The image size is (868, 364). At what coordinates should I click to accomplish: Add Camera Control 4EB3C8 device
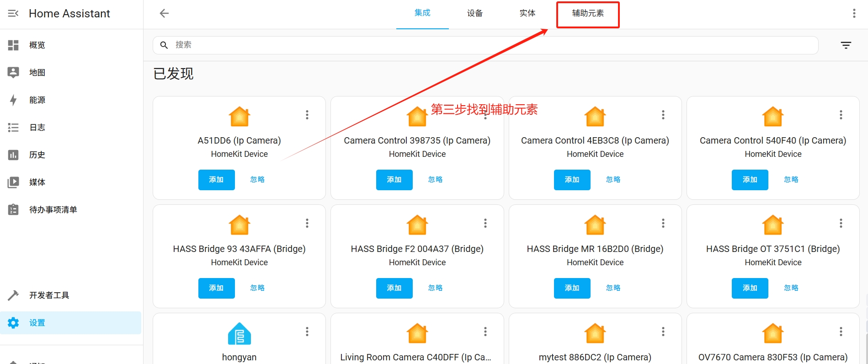tap(572, 180)
